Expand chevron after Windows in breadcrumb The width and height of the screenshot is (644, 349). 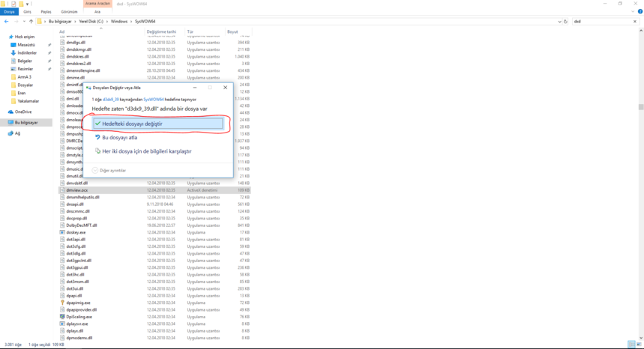tap(131, 21)
